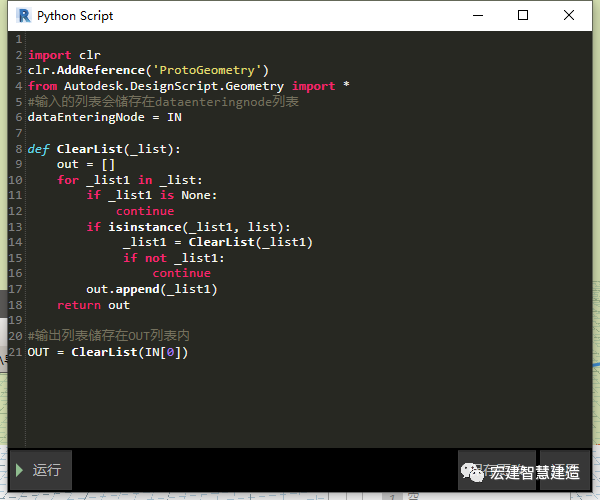Click the 'Python Script' window title text
The width and height of the screenshot is (600, 500).
coord(75,16)
